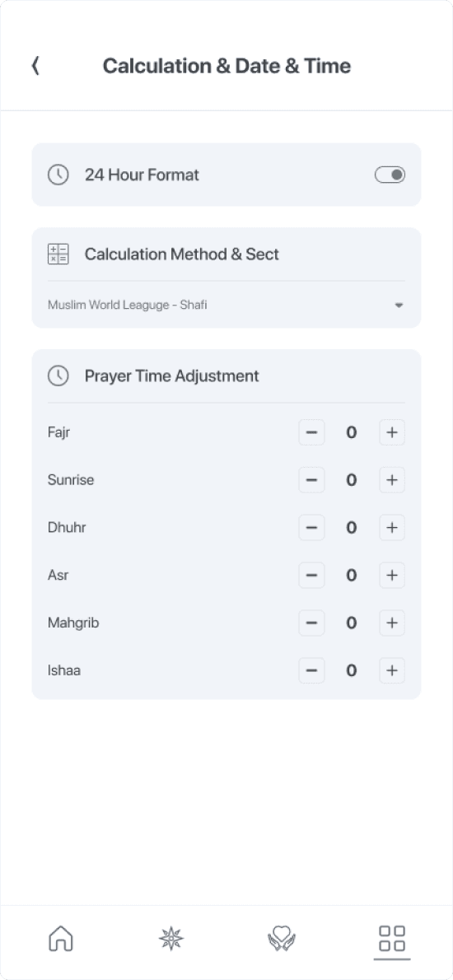Click the calculator icon beside Calculation Method
The width and height of the screenshot is (453, 980).
(x=58, y=254)
